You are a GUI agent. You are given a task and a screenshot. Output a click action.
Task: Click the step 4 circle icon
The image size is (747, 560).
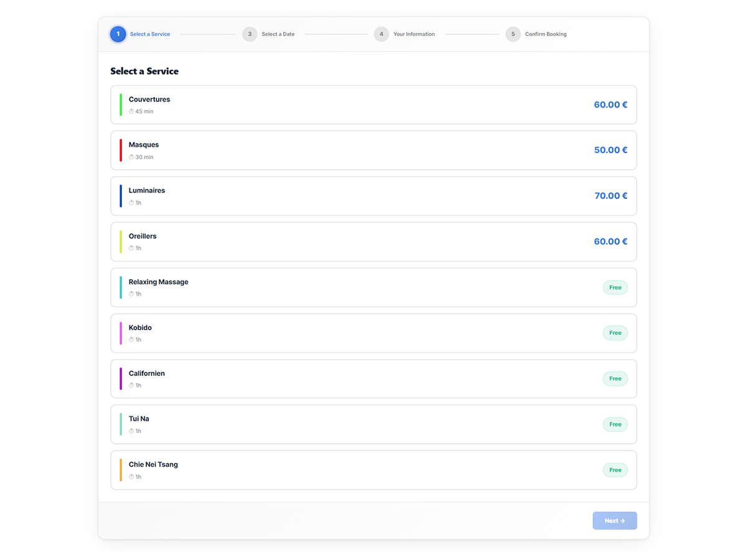382,34
